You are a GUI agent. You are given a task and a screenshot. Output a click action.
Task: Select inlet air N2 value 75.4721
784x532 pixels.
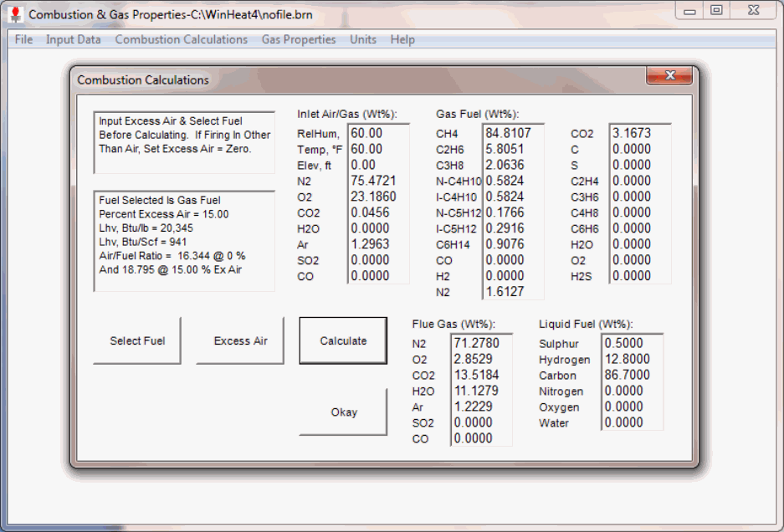pyautogui.click(x=378, y=181)
